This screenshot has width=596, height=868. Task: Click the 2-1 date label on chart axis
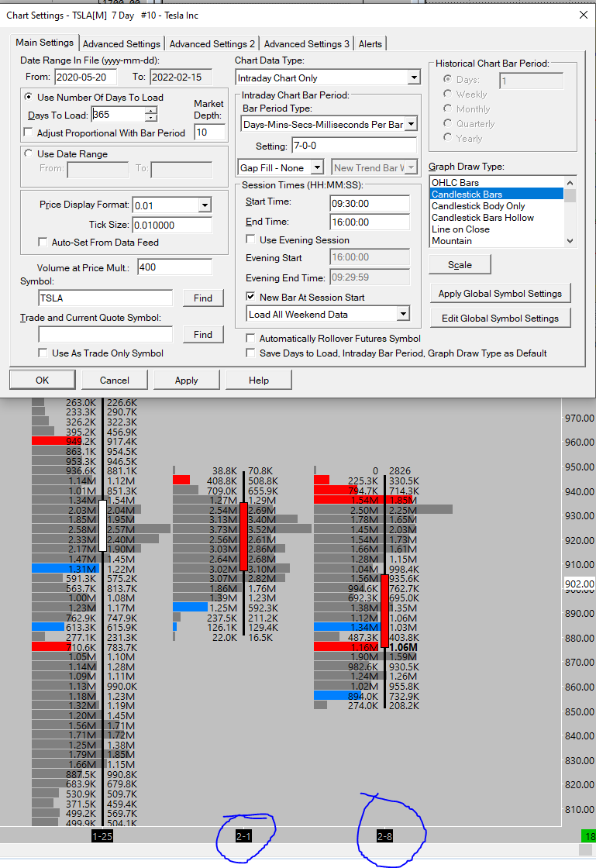click(x=244, y=836)
